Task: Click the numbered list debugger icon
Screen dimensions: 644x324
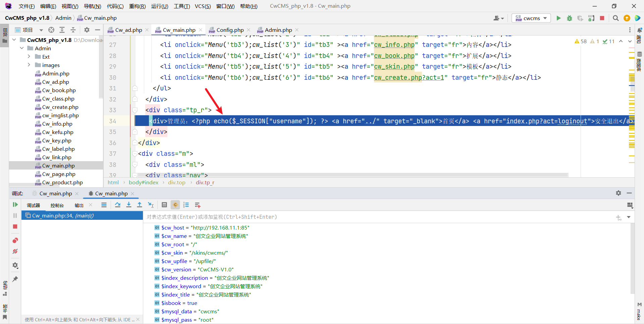Action: click(x=186, y=205)
